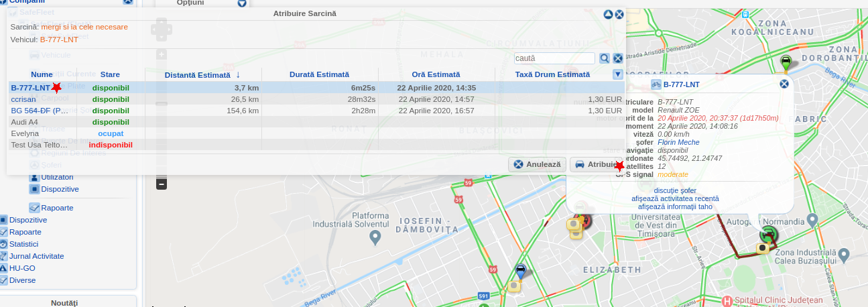Click the vehicle icon in B-777-LNT popup title
The height and width of the screenshot is (307, 868).
coord(656,84)
